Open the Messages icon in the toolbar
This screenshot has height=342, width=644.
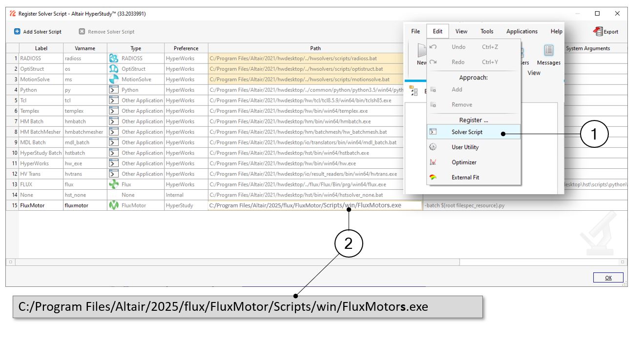(x=548, y=51)
